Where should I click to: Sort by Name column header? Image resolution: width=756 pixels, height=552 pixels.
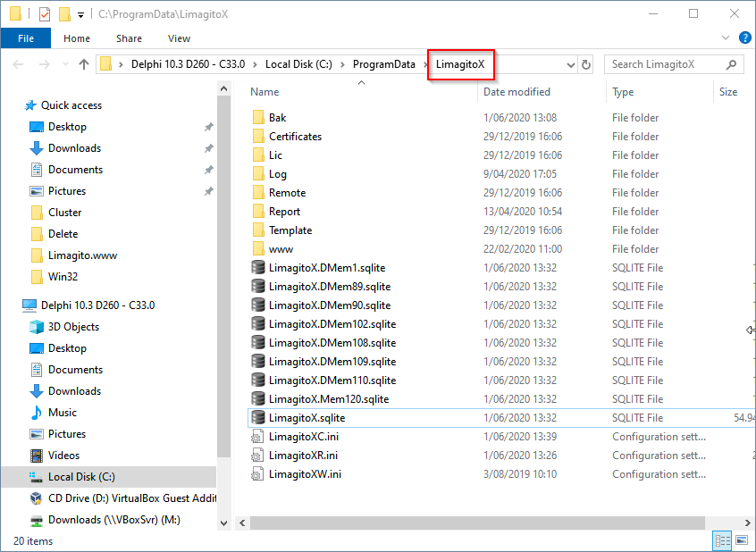[x=265, y=92]
